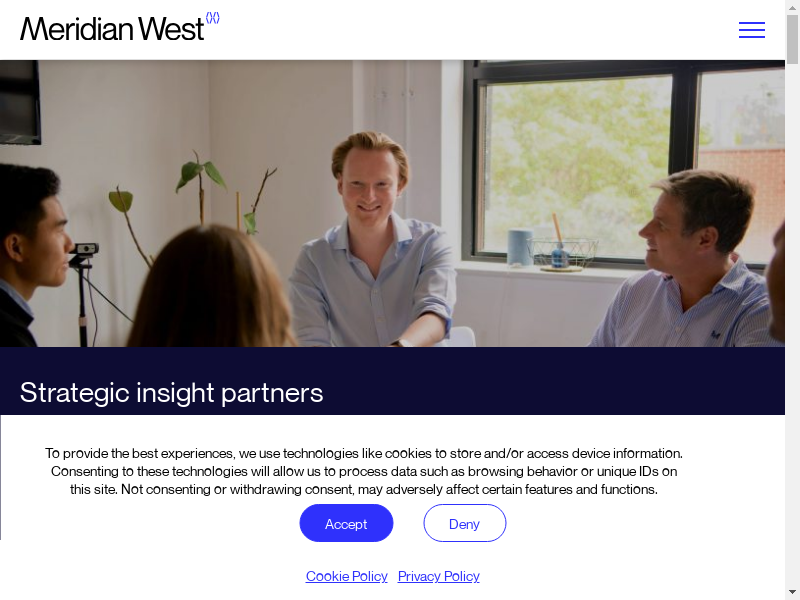The height and width of the screenshot is (600, 800).
Task: Click the leafy plant in the hero image
Action: [x=194, y=194]
